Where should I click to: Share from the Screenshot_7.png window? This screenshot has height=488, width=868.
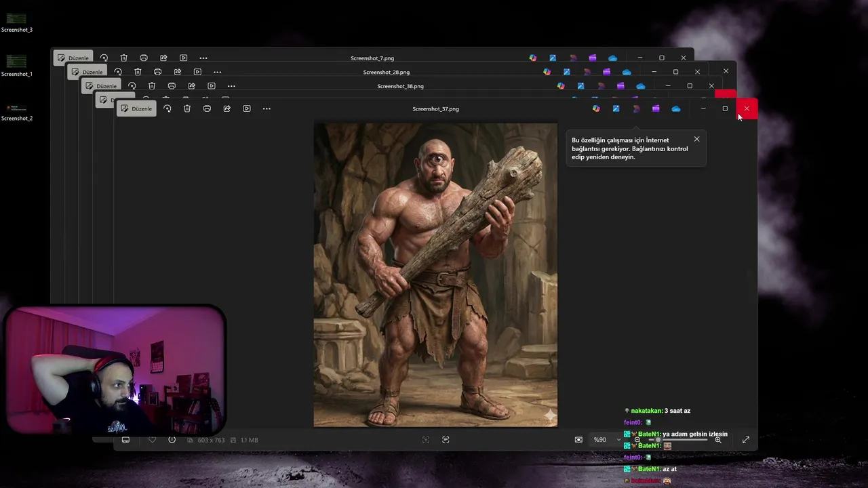[x=163, y=58]
